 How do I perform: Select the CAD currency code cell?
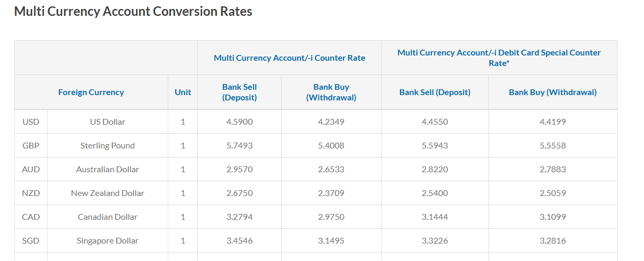tap(31, 217)
